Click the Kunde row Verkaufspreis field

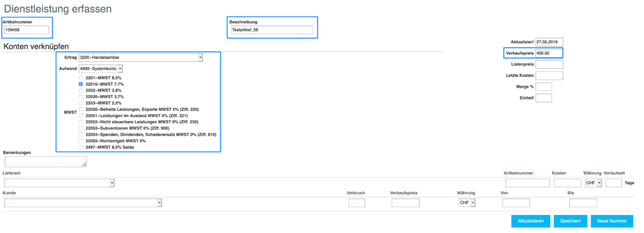tap(405, 202)
